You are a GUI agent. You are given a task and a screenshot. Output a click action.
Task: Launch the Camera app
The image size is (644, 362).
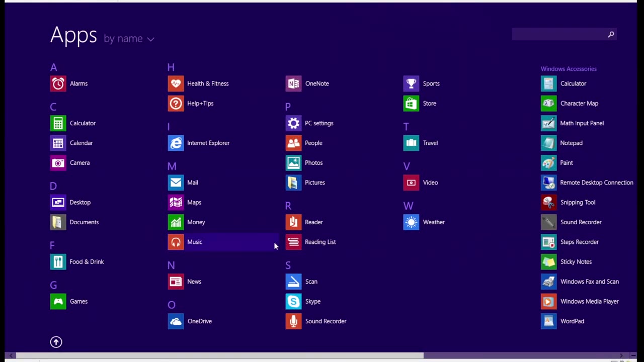(58, 163)
